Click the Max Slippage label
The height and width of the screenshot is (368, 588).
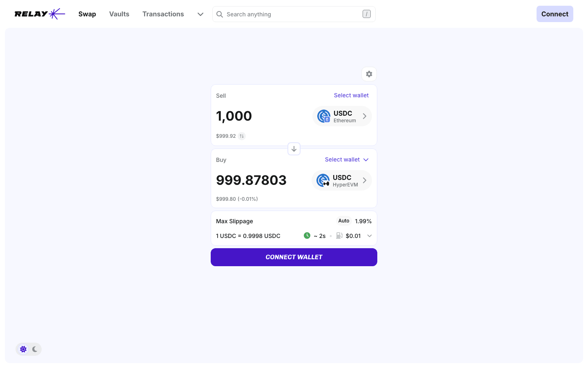coord(234,221)
